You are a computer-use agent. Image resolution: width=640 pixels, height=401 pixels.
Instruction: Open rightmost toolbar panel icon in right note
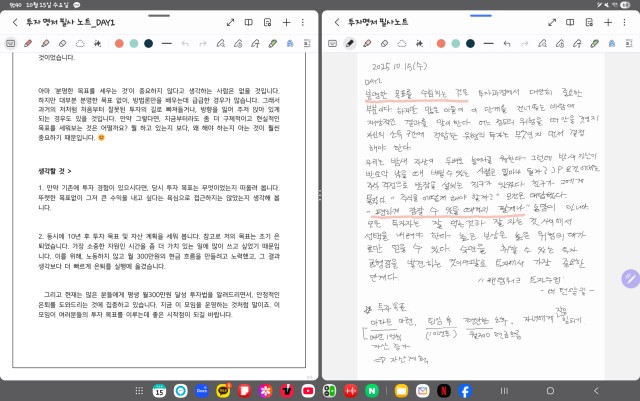(x=629, y=43)
